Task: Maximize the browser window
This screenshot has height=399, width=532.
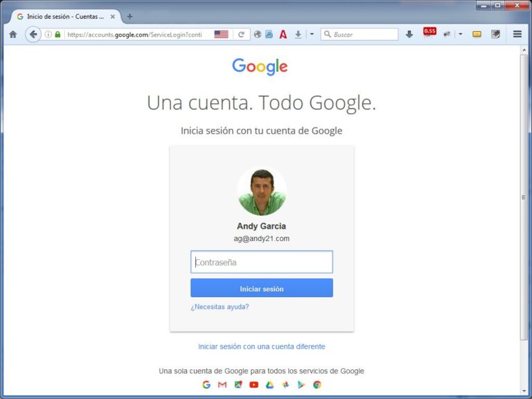Action: [x=498, y=6]
